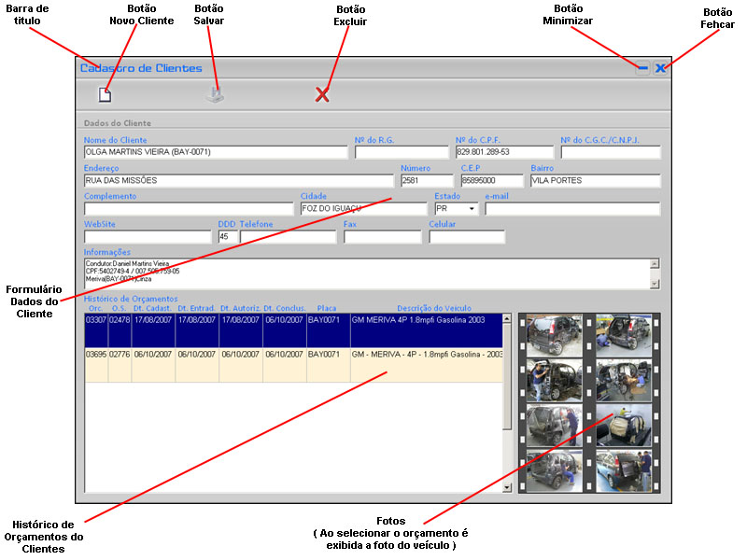Minimize the Cadastro de Clientes window
747x560 pixels.
coord(642,68)
